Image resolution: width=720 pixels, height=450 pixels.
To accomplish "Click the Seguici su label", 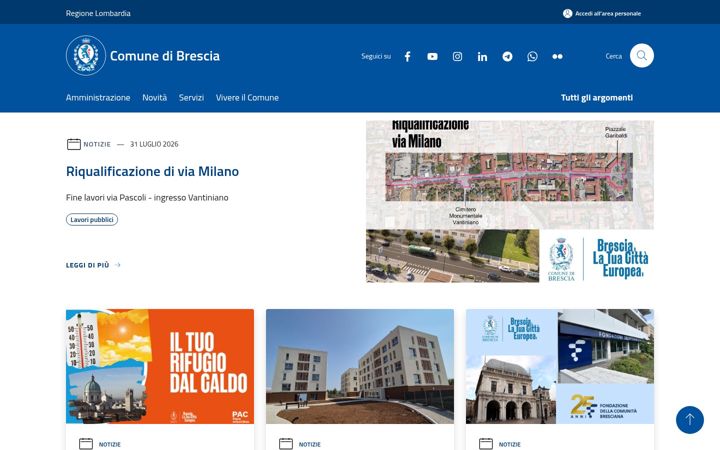I will tap(376, 56).
